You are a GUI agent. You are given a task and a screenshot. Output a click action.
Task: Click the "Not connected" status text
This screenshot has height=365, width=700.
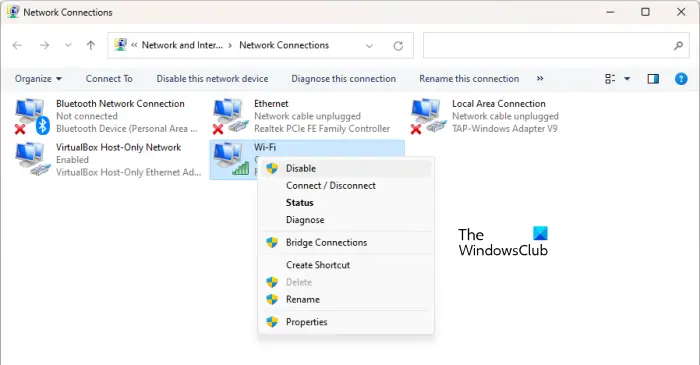(x=87, y=116)
